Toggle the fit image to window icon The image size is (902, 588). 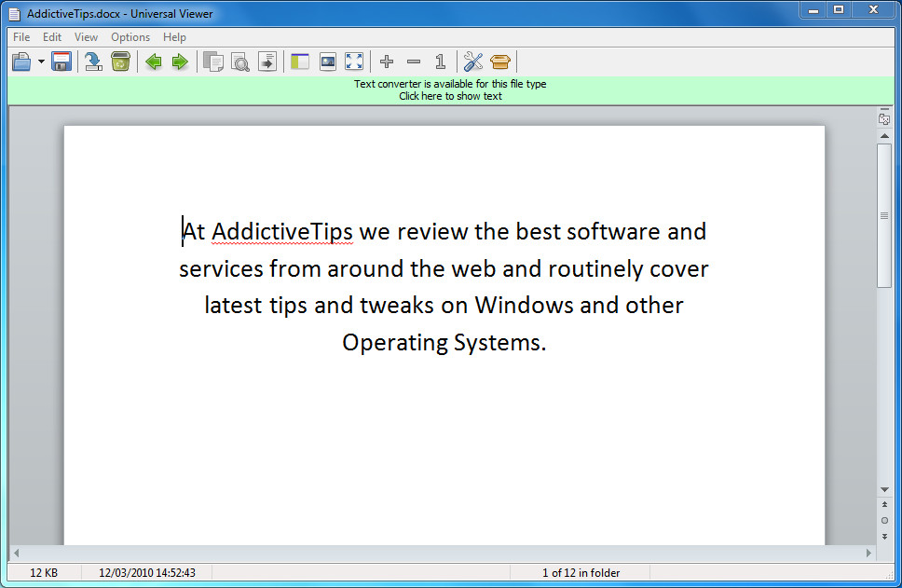(x=327, y=62)
